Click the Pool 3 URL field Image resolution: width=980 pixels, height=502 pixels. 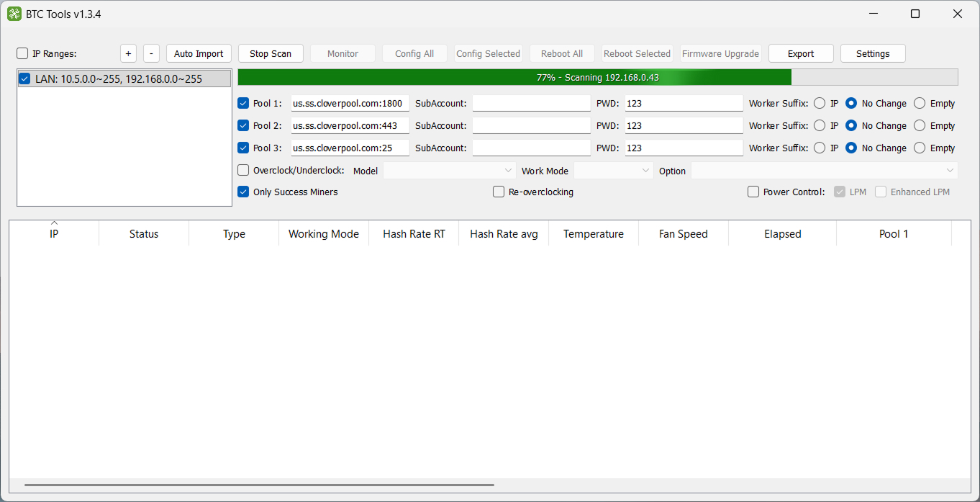350,148
